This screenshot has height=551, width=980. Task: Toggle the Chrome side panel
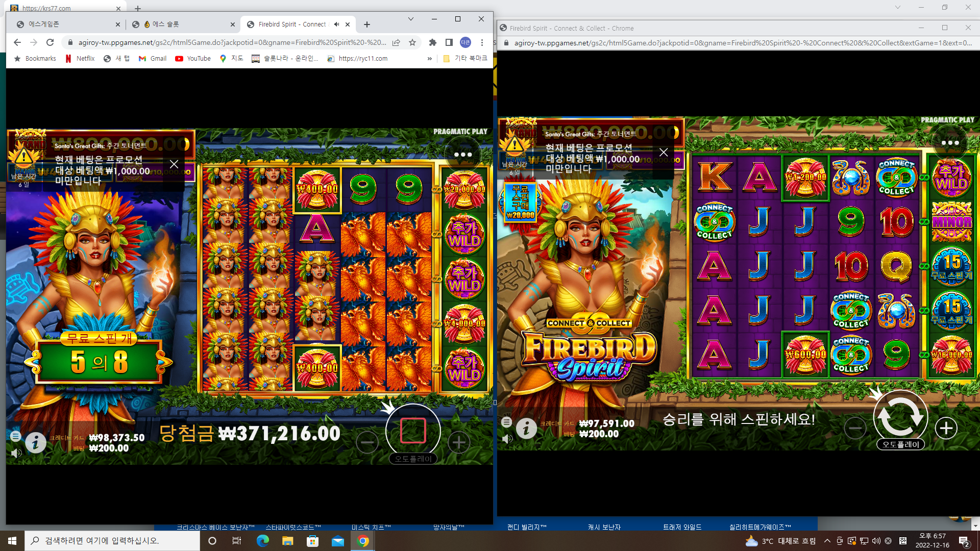(x=449, y=42)
